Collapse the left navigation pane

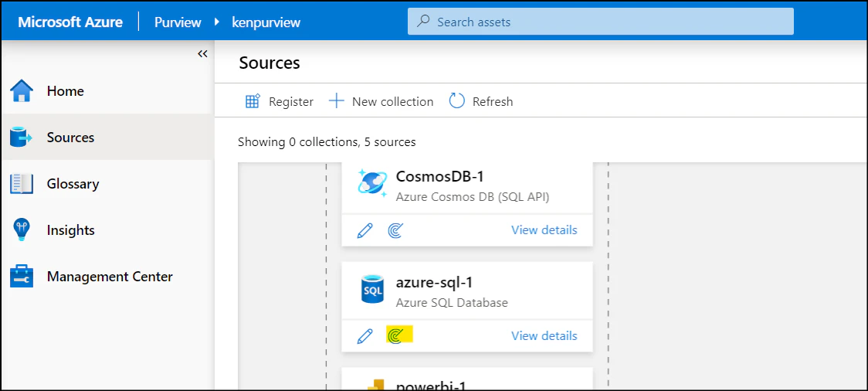point(202,54)
